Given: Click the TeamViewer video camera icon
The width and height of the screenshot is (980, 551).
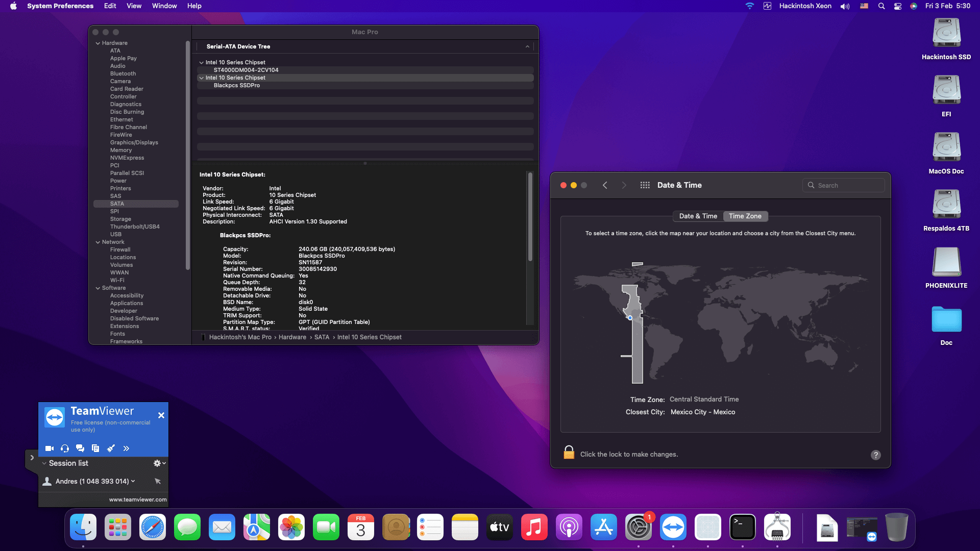Looking at the screenshot, I should pos(50,448).
